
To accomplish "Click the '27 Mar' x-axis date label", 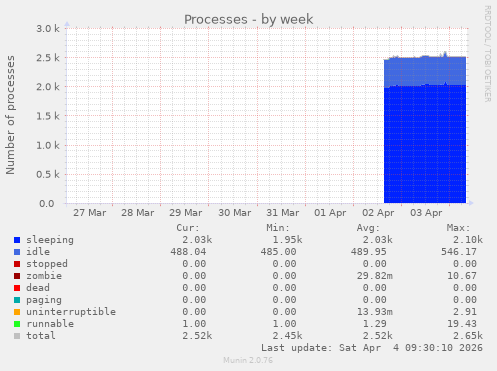I will [90, 213].
